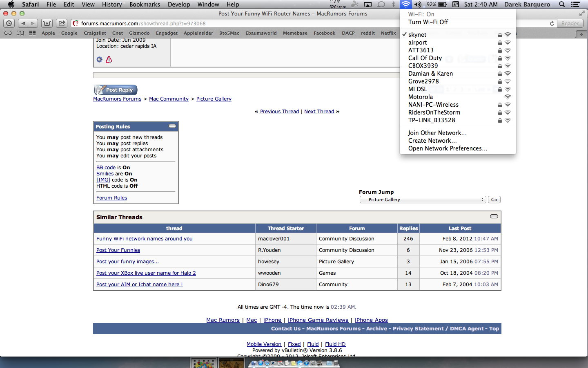Click the AirPlay display menu icon
This screenshot has height=368, width=588.
pyautogui.click(x=368, y=4)
